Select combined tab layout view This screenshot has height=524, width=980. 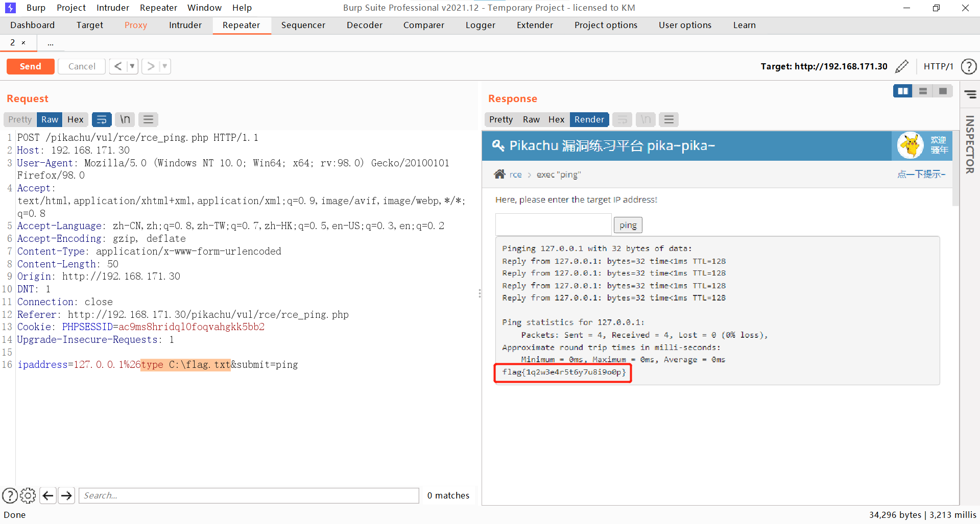point(943,91)
